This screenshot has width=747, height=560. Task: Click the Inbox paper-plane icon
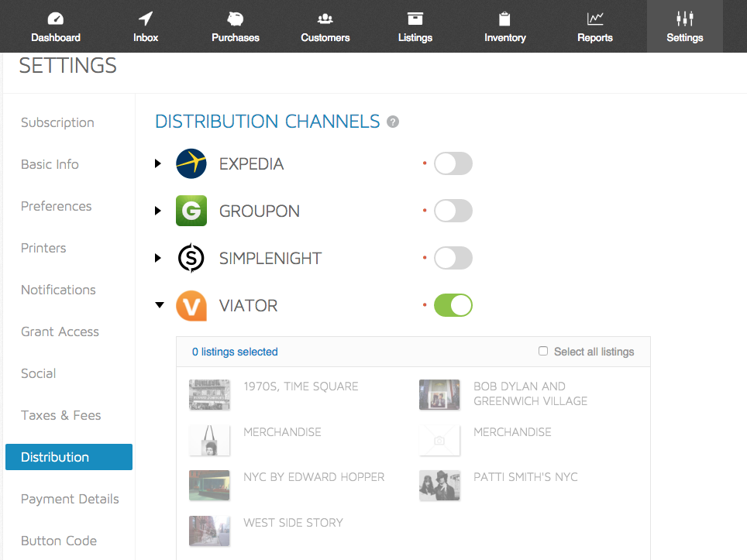[x=146, y=19]
